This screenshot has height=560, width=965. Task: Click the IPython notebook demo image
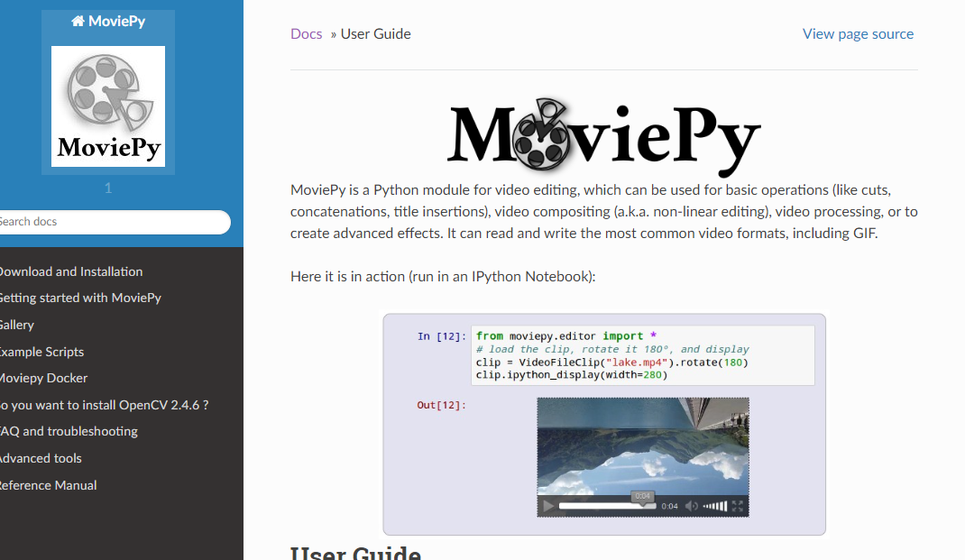[603, 424]
